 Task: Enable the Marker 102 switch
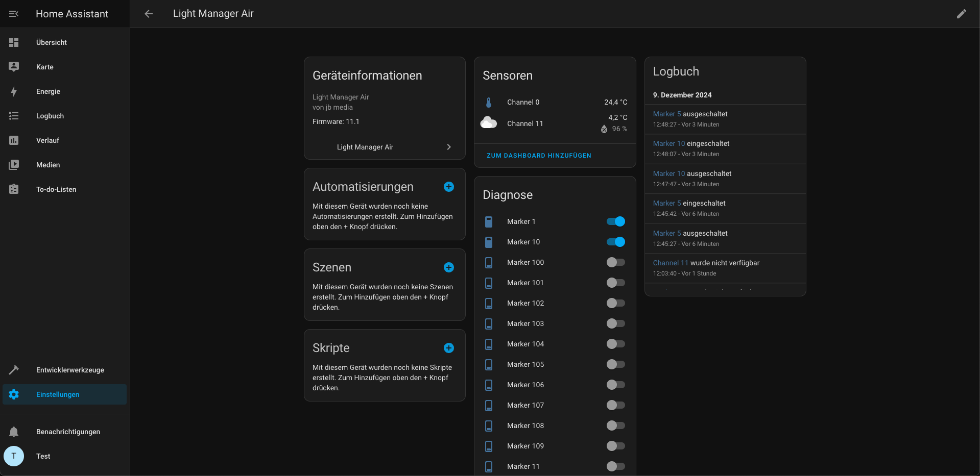pyautogui.click(x=616, y=303)
